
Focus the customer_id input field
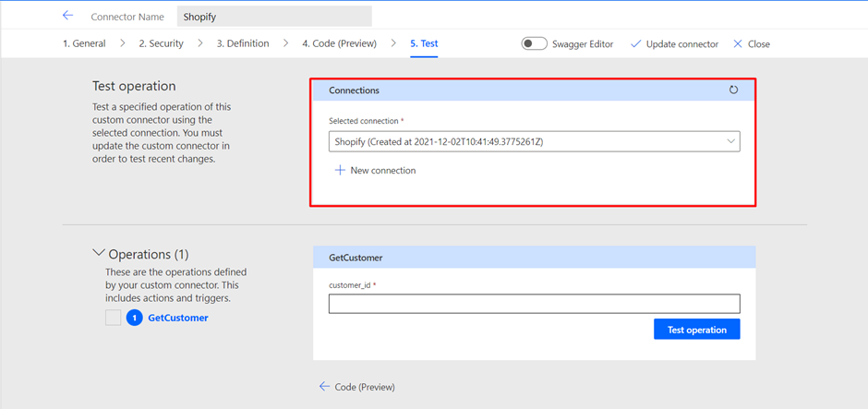coord(535,304)
